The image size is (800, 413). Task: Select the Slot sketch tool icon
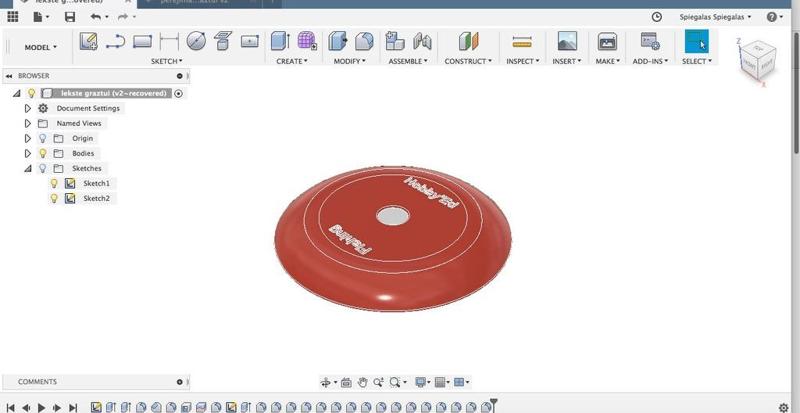249,41
